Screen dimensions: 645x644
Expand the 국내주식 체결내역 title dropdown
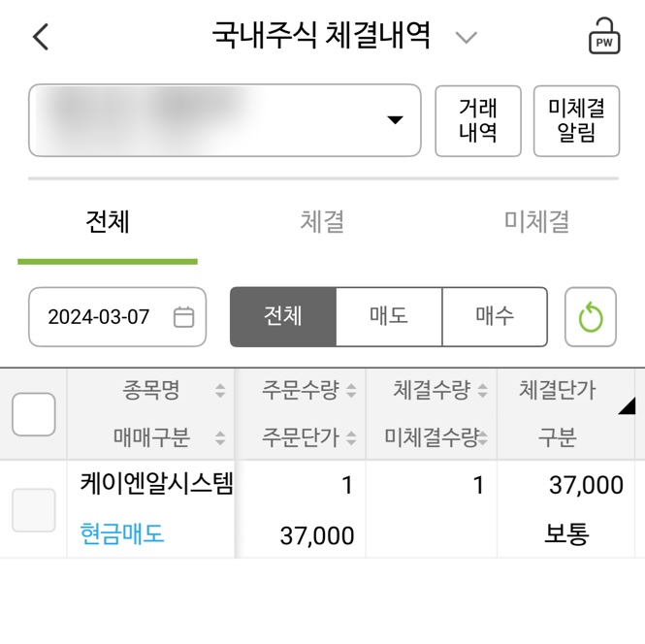coord(467,38)
